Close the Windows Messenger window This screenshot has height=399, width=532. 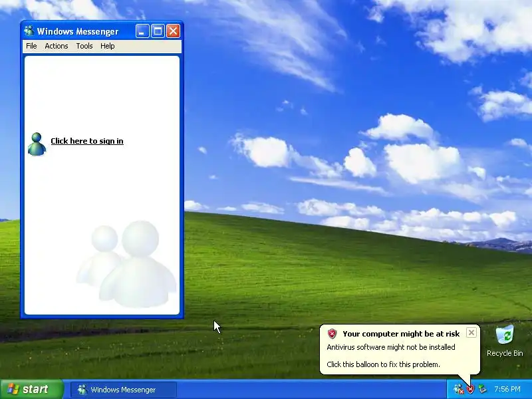[173, 31]
